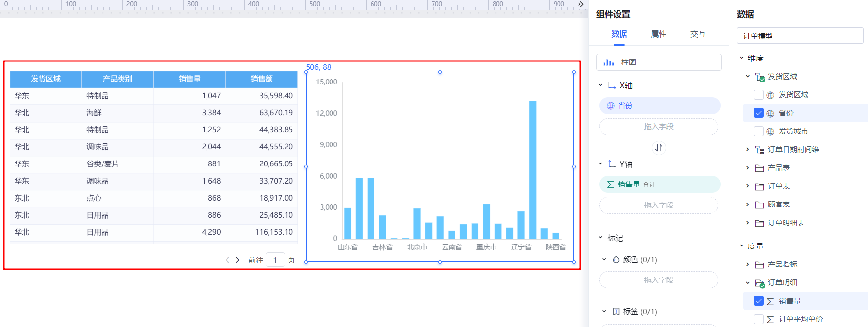Image resolution: width=868 pixels, height=327 pixels.
Task: Click the folder icon for 顾客表
Action: [760, 205]
